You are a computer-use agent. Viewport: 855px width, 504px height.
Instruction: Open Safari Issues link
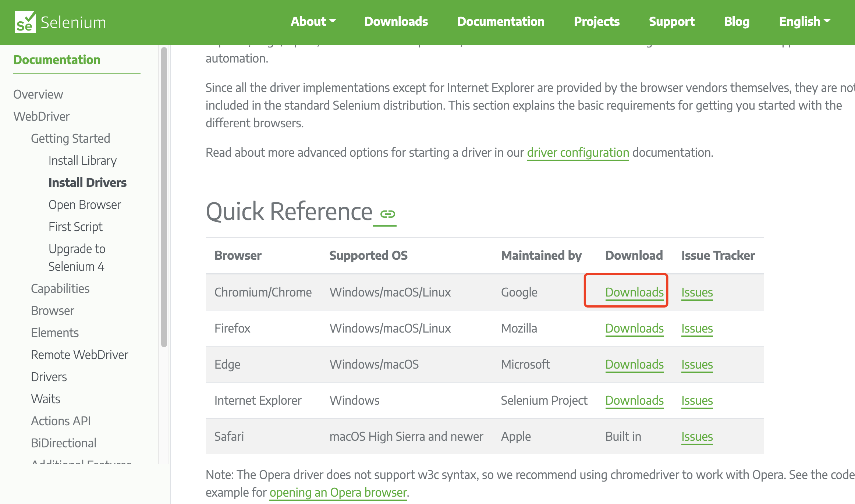point(697,436)
